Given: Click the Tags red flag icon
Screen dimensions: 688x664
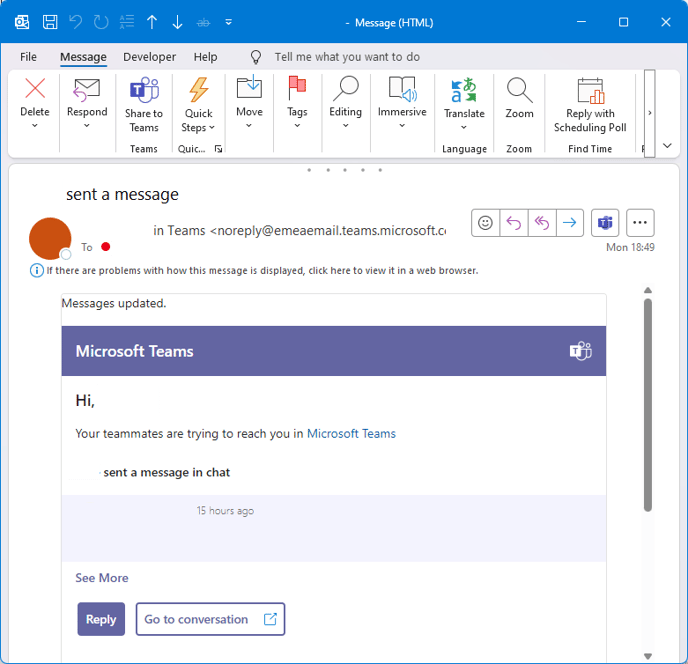Looking at the screenshot, I should (x=297, y=88).
